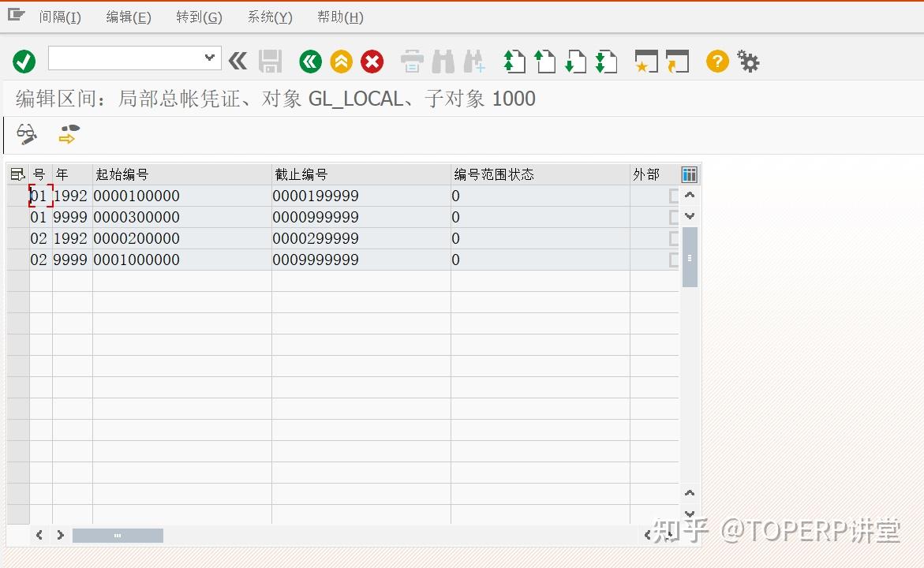Screen dimensions: 924x568
Task: Open the 编辑(E) menu
Action: pos(129,17)
